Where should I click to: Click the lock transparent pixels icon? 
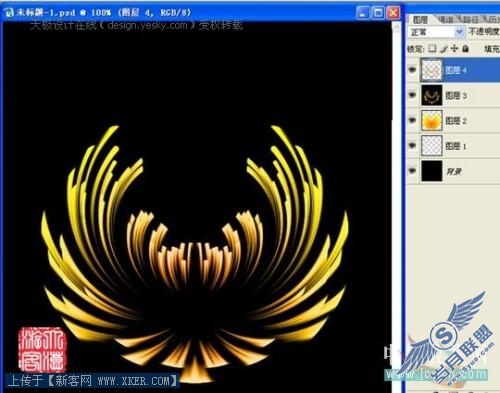(432, 49)
